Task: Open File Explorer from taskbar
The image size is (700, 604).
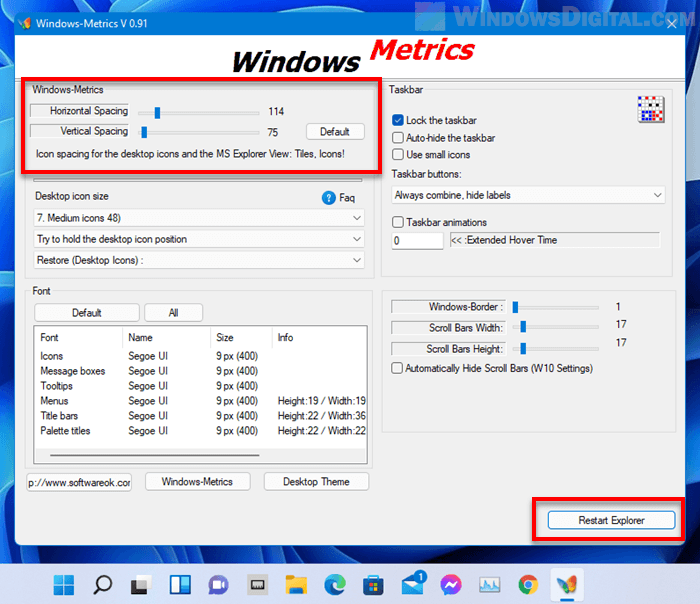Action: click(x=296, y=584)
